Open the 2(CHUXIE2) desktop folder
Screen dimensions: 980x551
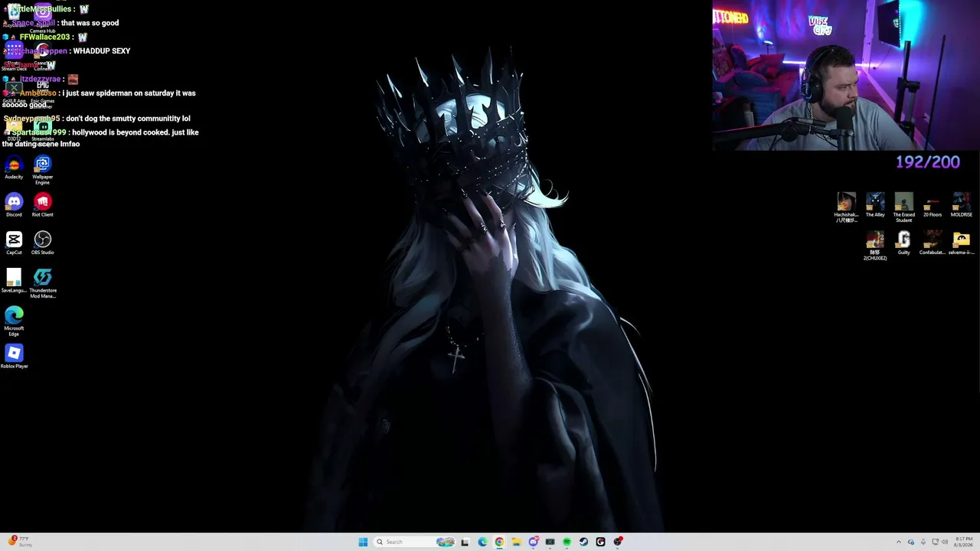(875, 245)
